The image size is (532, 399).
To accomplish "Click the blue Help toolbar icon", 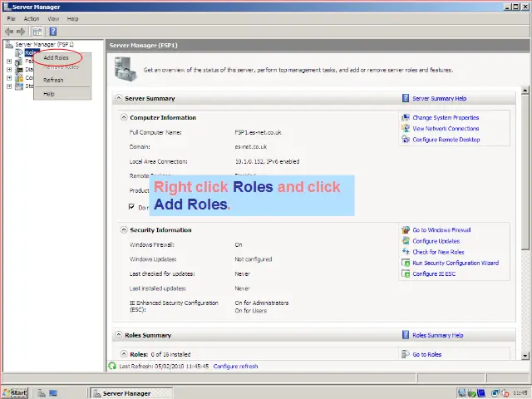I will 53,32.
